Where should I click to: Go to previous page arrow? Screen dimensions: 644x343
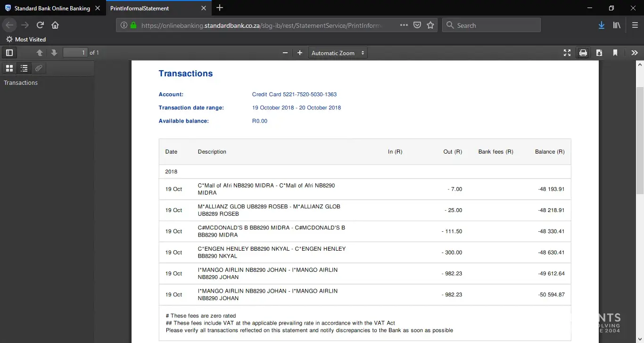(40, 53)
